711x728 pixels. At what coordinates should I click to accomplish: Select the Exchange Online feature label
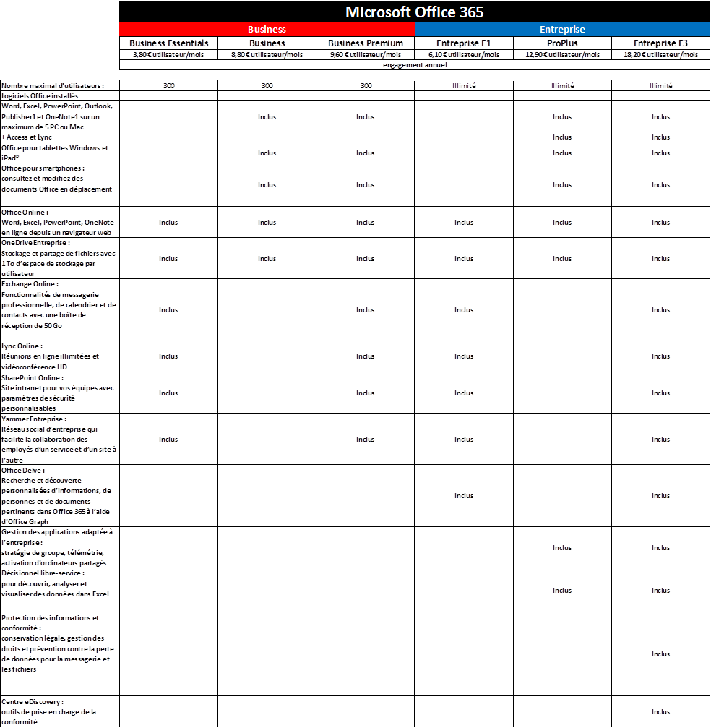[x=30, y=284]
